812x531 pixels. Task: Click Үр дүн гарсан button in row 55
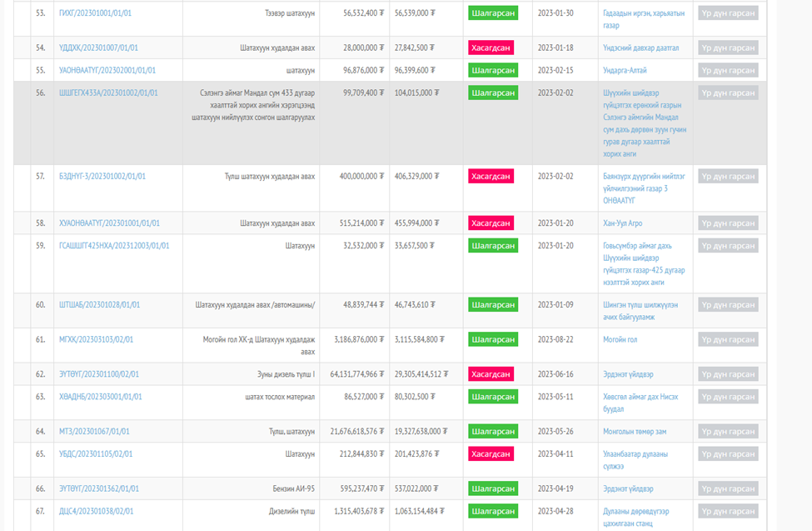(728, 70)
